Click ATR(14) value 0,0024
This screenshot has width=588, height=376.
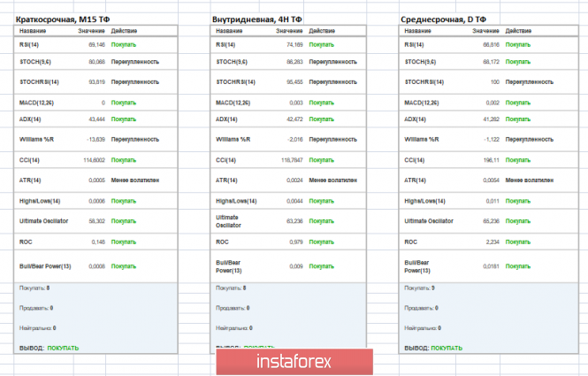click(294, 180)
